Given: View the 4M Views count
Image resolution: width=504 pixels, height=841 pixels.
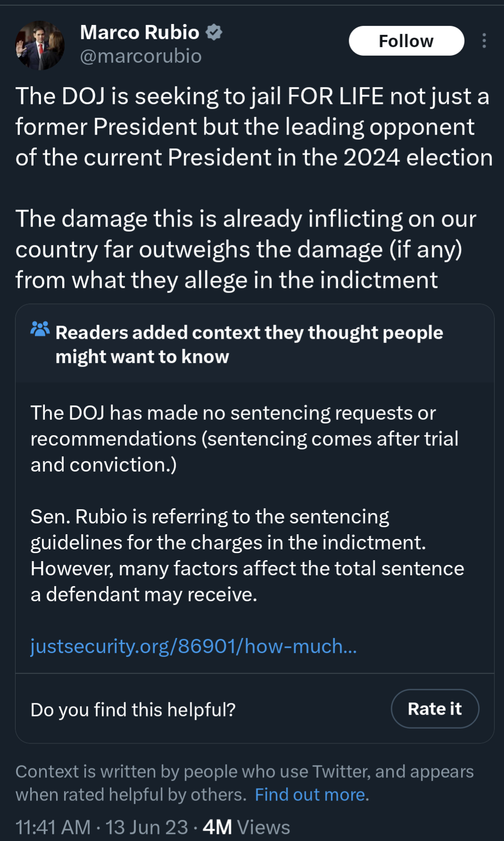Looking at the screenshot, I should [x=246, y=827].
